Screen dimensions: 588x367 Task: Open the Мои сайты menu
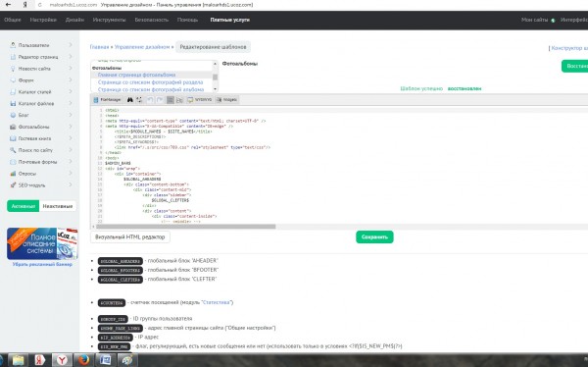(535, 20)
